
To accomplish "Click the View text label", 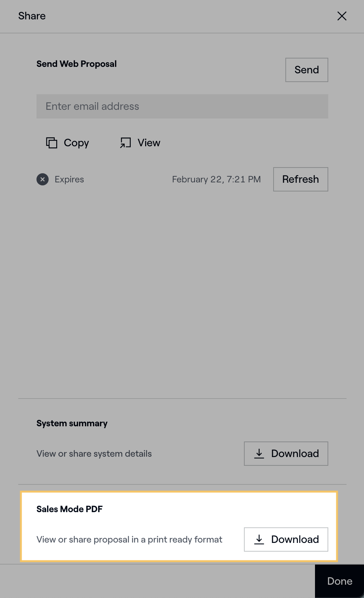I will [x=149, y=143].
